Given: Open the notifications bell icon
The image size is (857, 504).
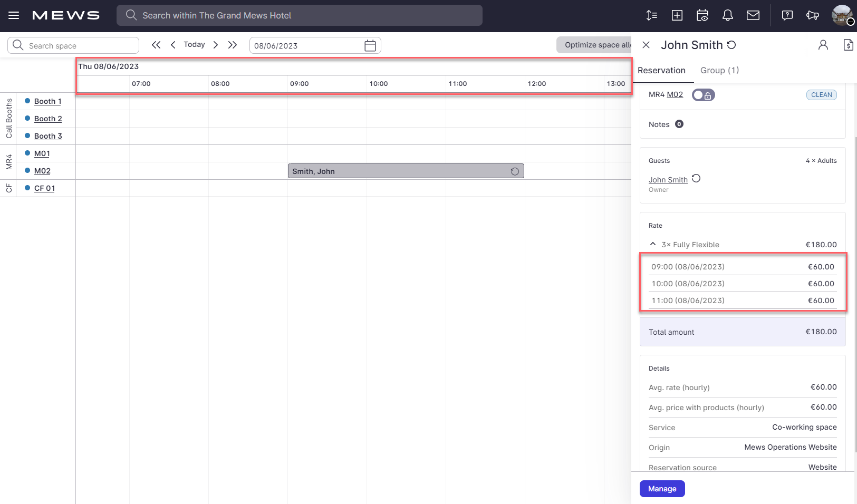Looking at the screenshot, I should point(728,15).
